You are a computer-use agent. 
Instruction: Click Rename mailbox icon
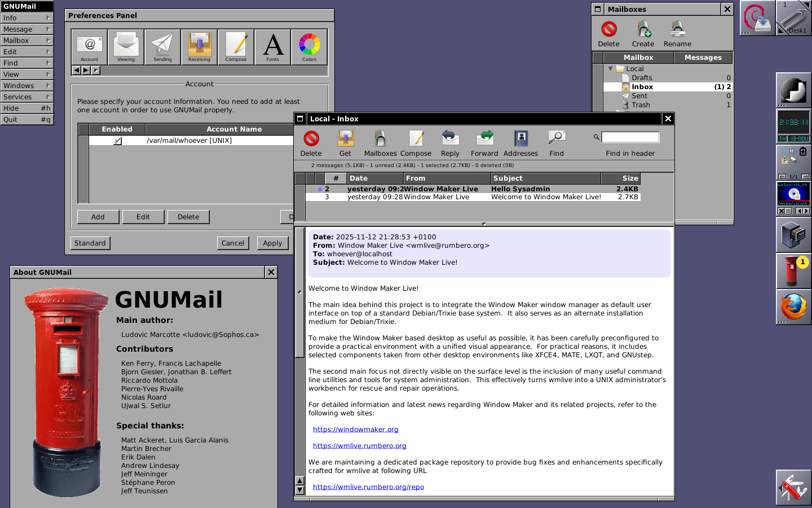pos(678,29)
